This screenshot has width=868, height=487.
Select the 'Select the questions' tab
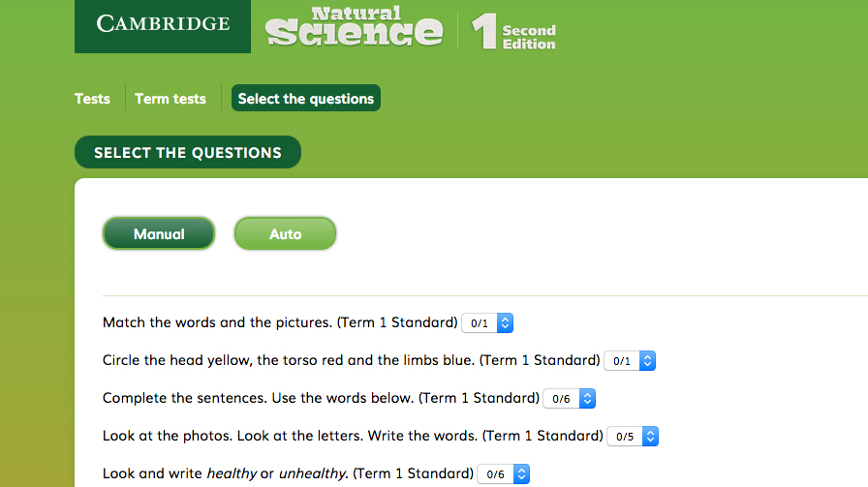306,98
